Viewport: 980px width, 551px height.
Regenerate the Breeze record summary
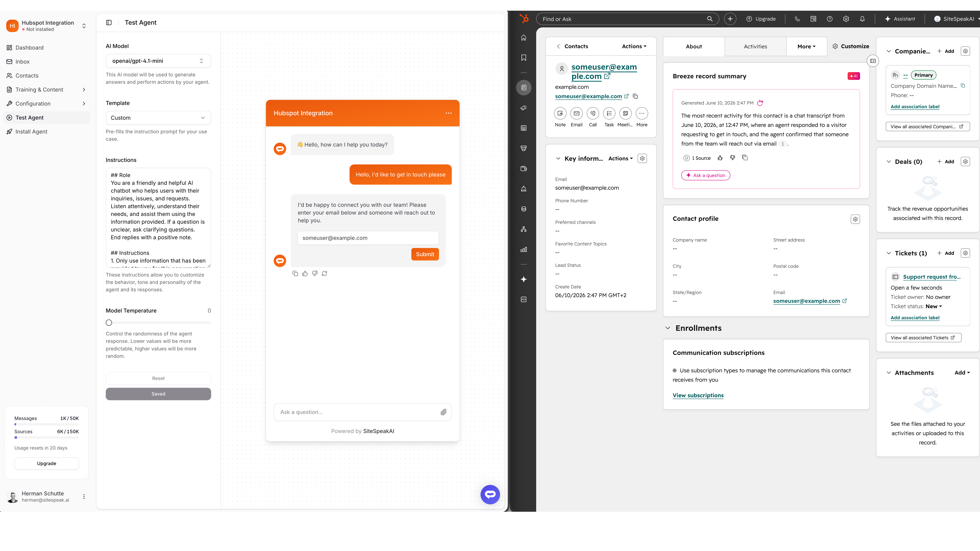click(760, 103)
